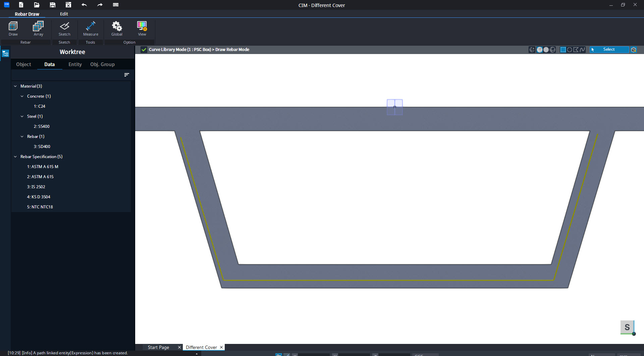The height and width of the screenshot is (356, 644).
Task: Open the keyboard shortcuts icon
Action: (115, 5)
